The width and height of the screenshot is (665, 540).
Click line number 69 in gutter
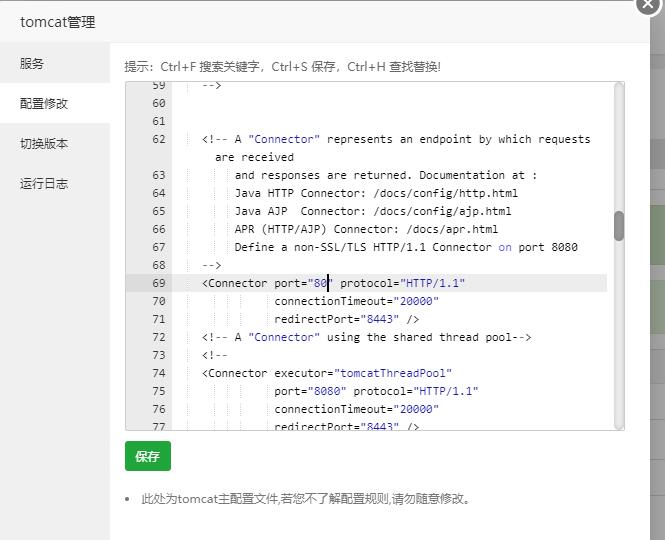point(159,283)
